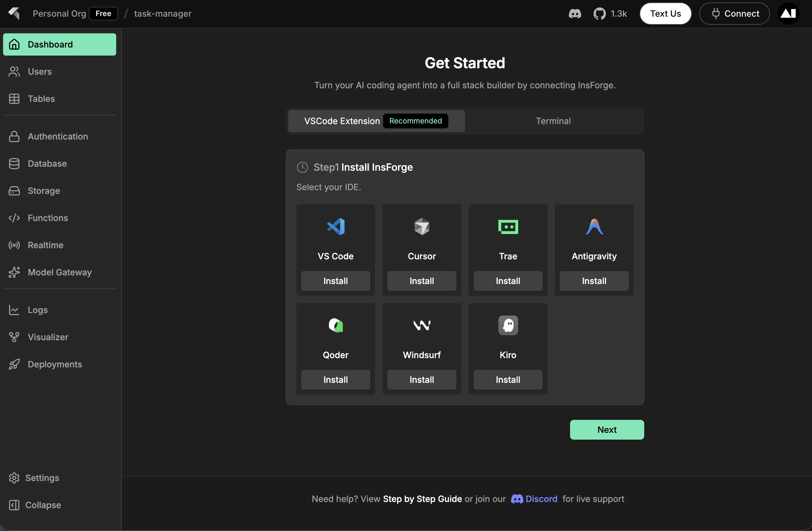This screenshot has width=812, height=531.
Task: Click the Collapse panel icon
Action: 14,505
